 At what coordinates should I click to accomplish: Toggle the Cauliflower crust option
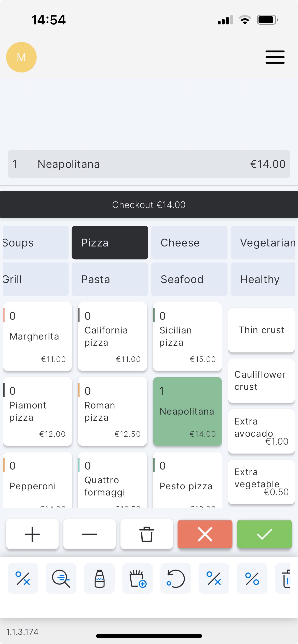coord(261,380)
